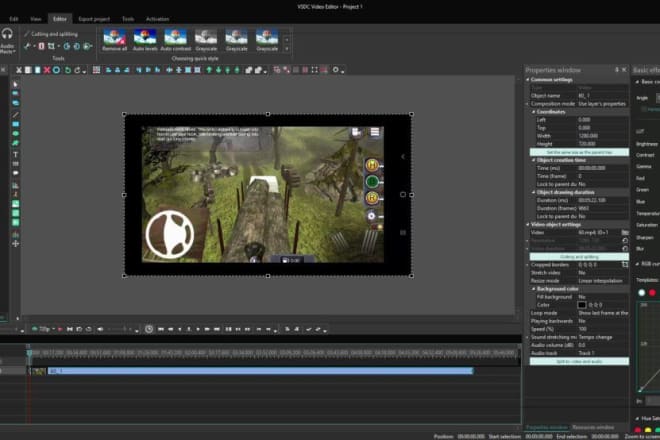
Task: Open the View menu tab
Action: [x=35, y=19]
